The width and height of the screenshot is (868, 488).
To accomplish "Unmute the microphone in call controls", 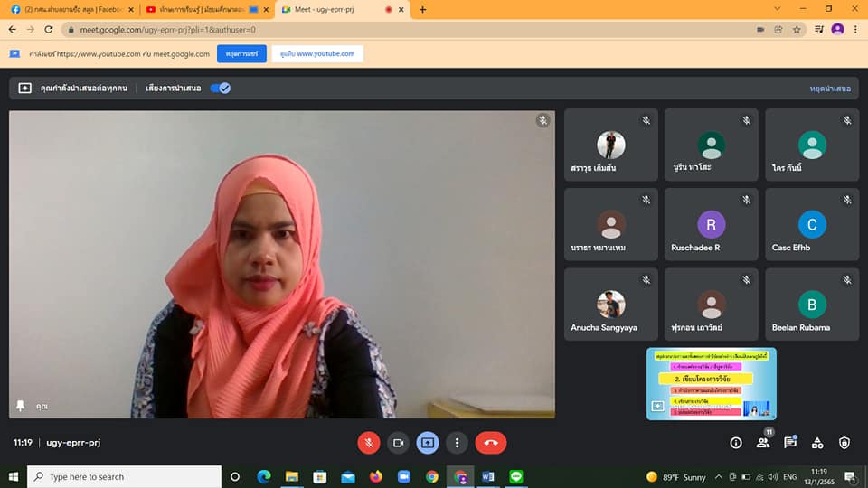I will pyautogui.click(x=369, y=443).
